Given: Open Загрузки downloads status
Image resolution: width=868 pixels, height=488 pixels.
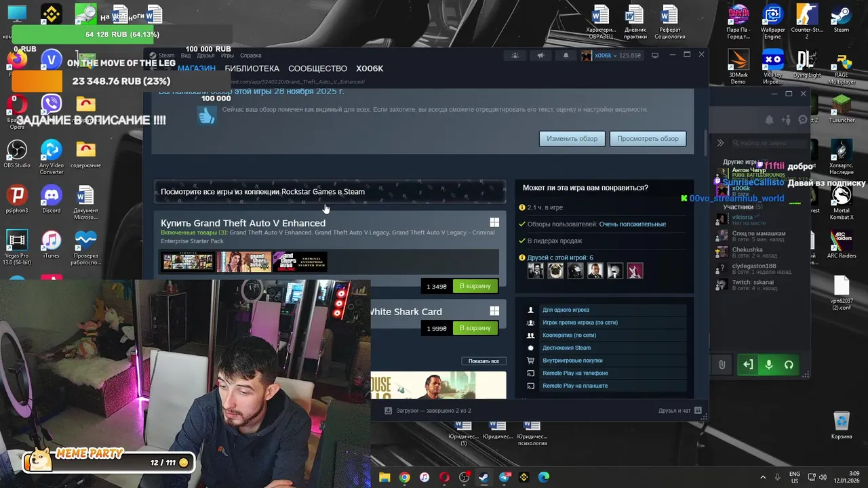Looking at the screenshot, I should 428,411.
